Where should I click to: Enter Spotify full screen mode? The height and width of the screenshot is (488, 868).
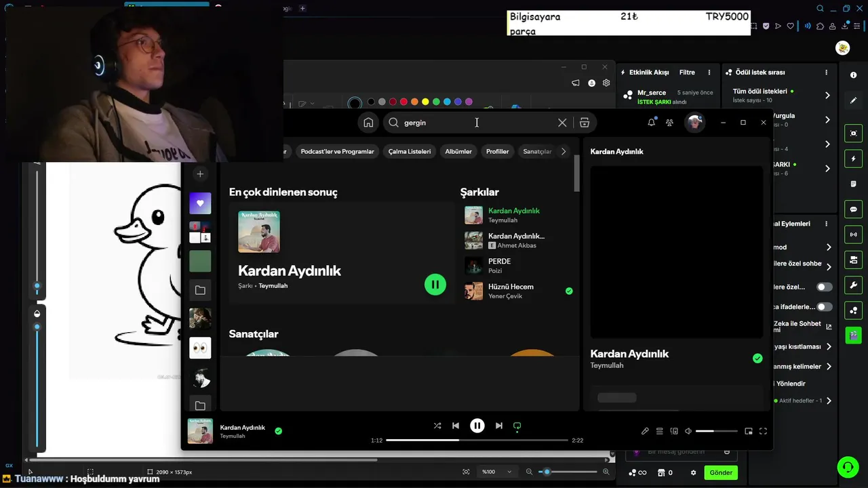tap(763, 431)
